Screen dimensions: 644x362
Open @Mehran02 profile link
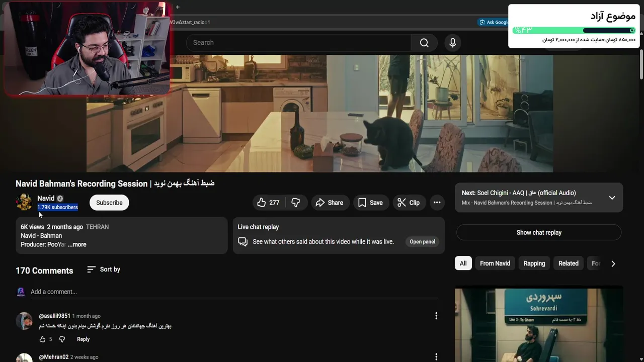click(x=54, y=357)
